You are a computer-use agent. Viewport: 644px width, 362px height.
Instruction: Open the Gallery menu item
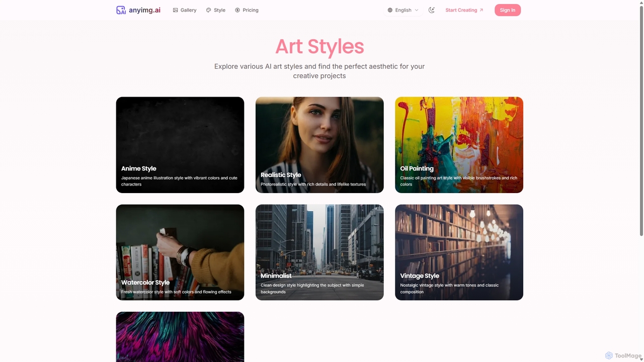(185, 10)
